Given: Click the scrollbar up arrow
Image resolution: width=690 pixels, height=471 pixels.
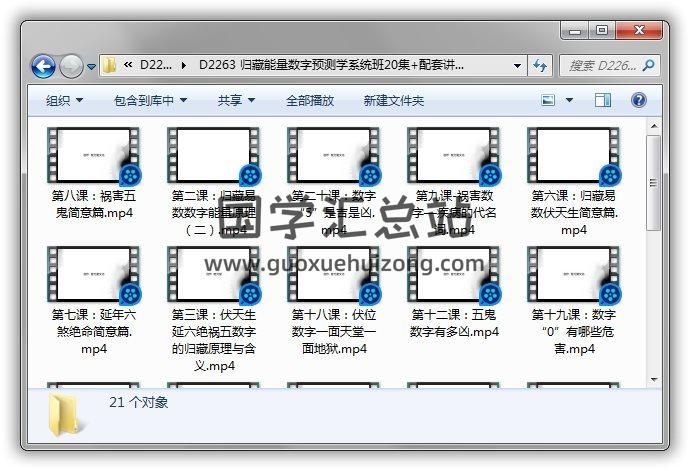Looking at the screenshot, I should coord(654,126).
